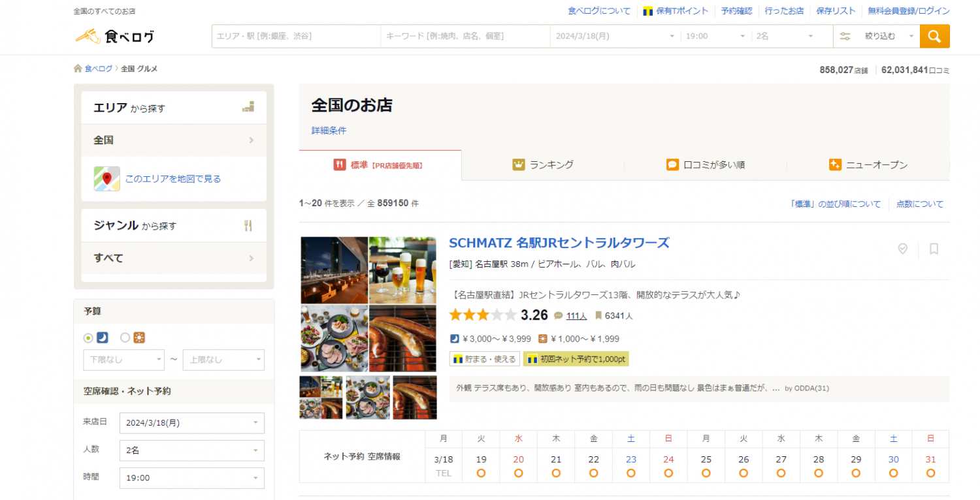This screenshot has width=980, height=500.
Task: Open the grilled sausage large photo
Action: [402, 339]
